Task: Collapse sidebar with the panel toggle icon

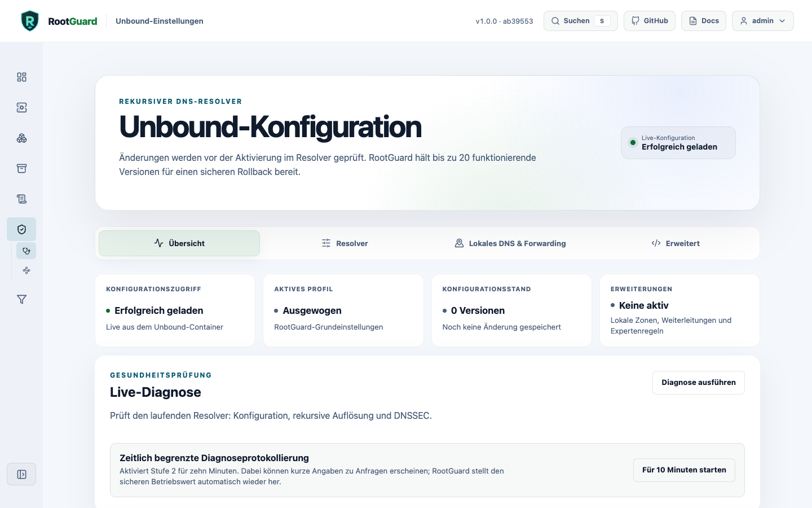Action: click(21, 474)
